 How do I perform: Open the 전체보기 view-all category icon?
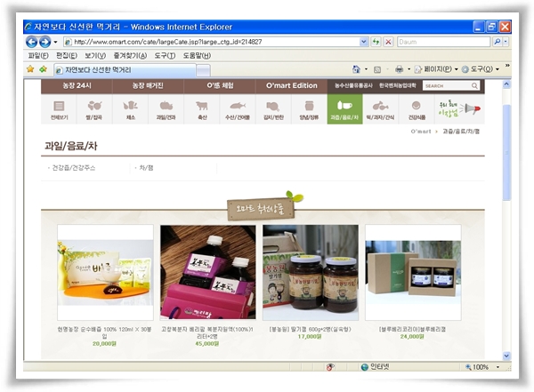(x=59, y=110)
